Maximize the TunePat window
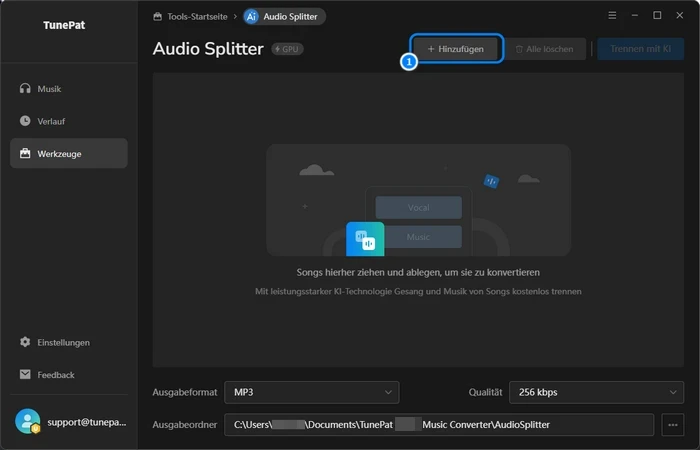The width and height of the screenshot is (700, 450). pyautogui.click(x=657, y=16)
